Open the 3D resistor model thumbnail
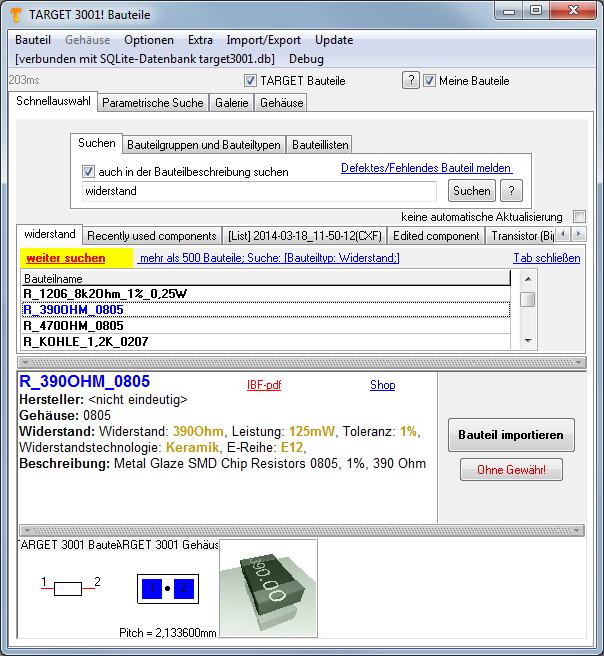This screenshot has width=604, height=656. tap(267, 587)
